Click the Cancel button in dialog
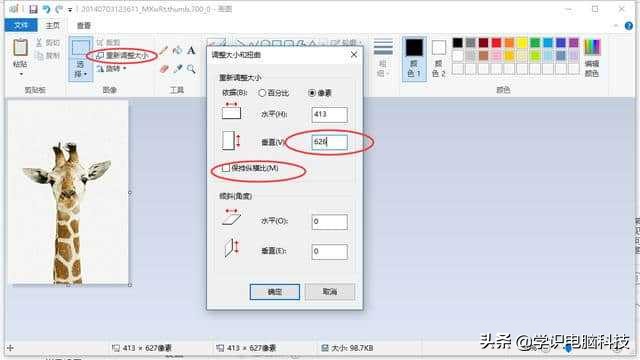This screenshot has height=360, width=640. coord(330,292)
